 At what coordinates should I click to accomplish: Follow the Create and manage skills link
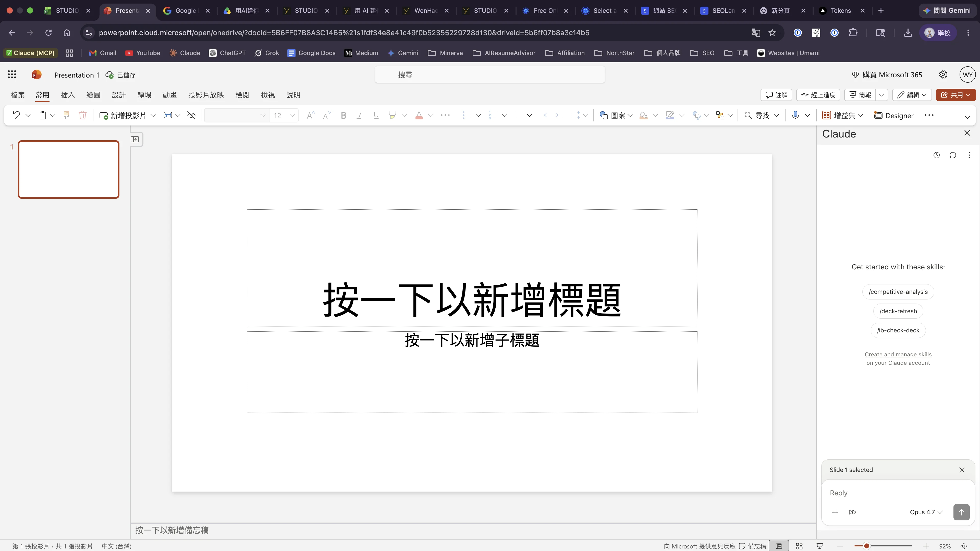[898, 354]
